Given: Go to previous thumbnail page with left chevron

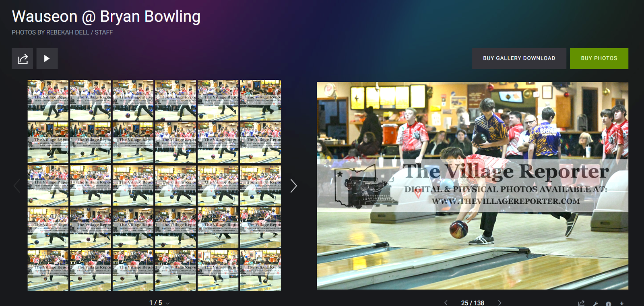Looking at the screenshot, I should [17, 186].
